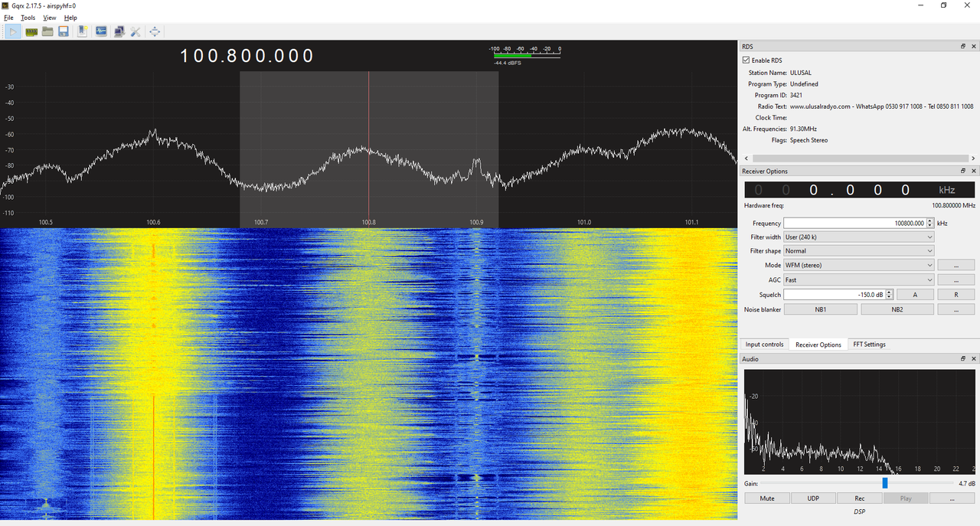Float the RDS panel
The height and width of the screenshot is (526, 980).
[963, 47]
